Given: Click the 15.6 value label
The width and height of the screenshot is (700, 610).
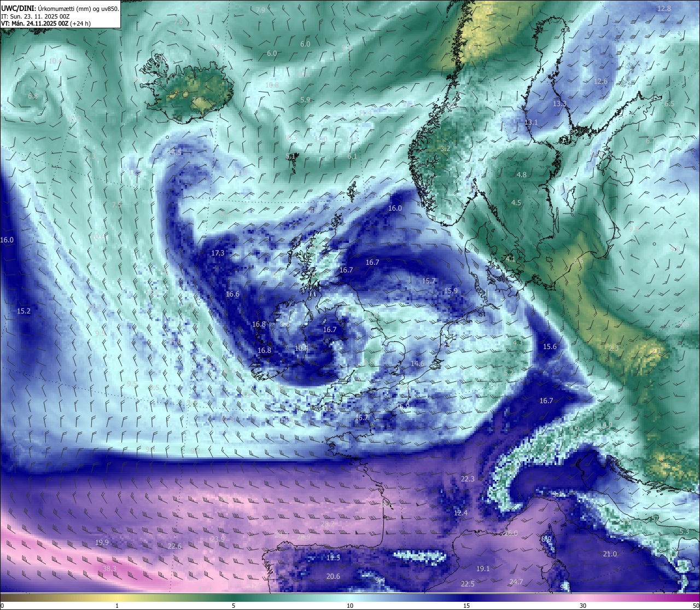Looking at the screenshot, I should click(550, 346).
